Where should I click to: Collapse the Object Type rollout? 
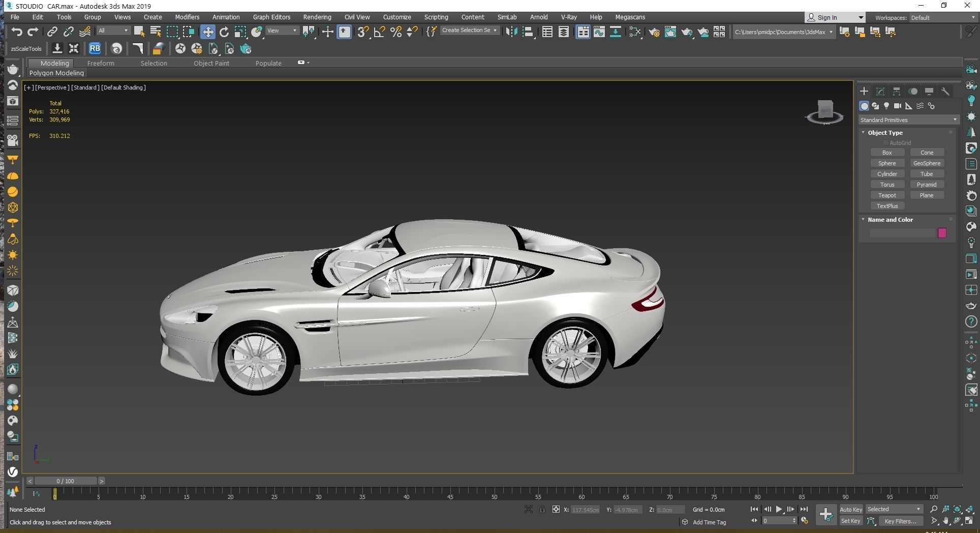[x=885, y=132]
